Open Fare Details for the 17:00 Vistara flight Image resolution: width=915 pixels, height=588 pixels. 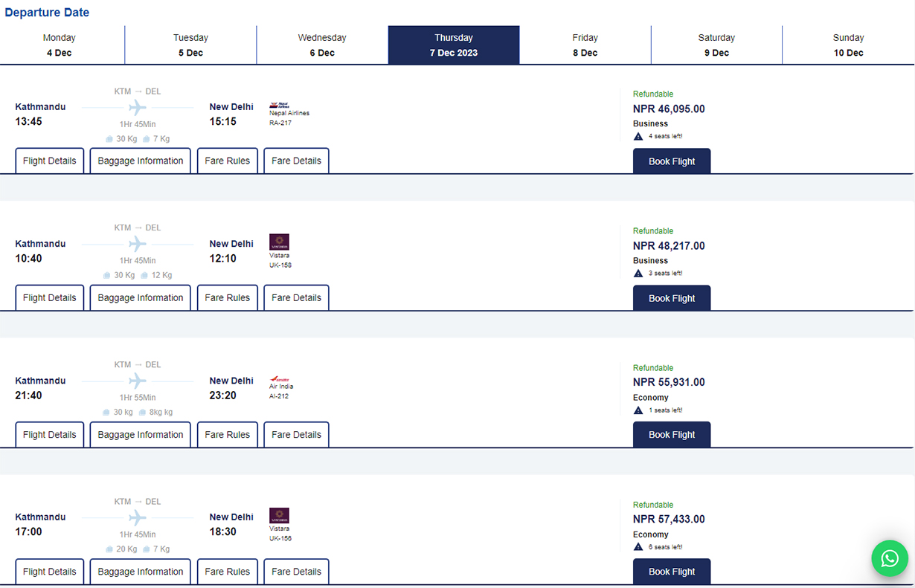[x=297, y=572]
